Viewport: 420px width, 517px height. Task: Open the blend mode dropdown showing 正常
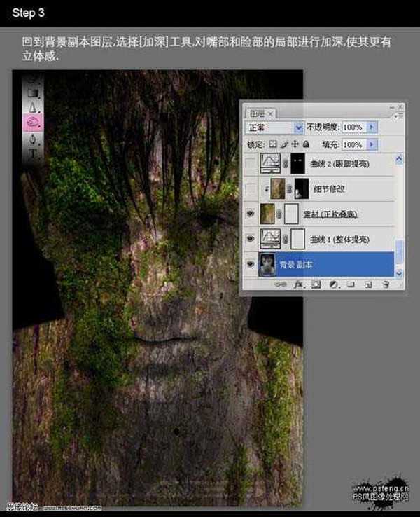(x=274, y=127)
